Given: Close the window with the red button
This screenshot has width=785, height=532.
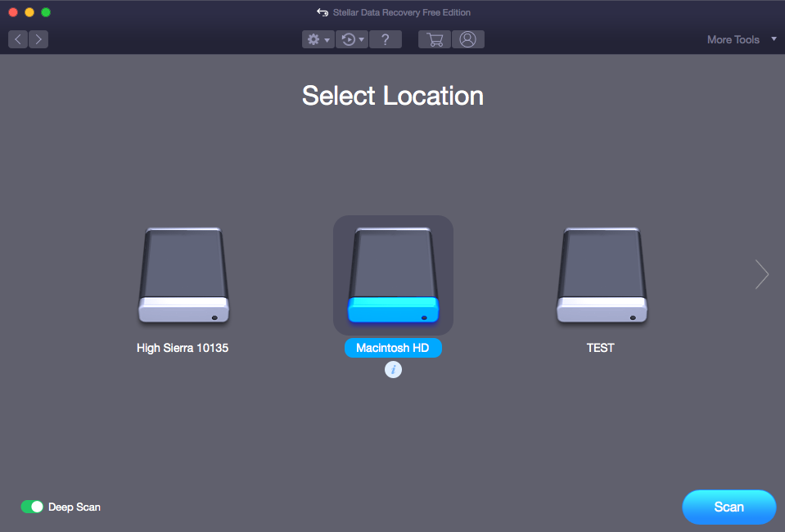Looking at the screenshot, I should tap(14, 12).
